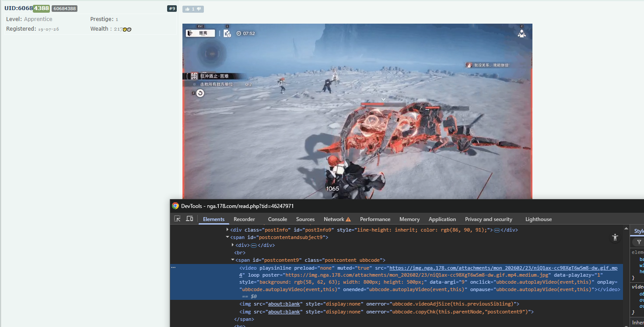Viewport: 644px width, 327px height.
Task: Collapse the postcontentandsubject9 span node
Action: (x=227, y=237)
